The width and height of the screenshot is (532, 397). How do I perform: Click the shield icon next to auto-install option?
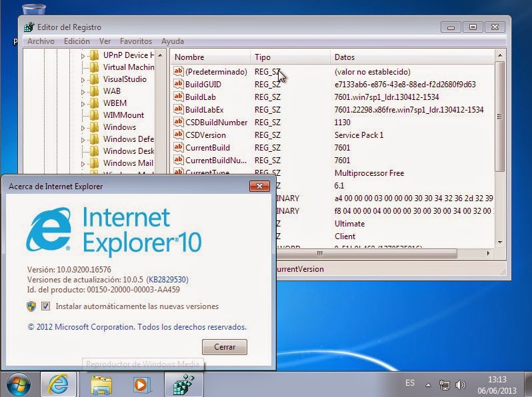(x=31, y=306)
